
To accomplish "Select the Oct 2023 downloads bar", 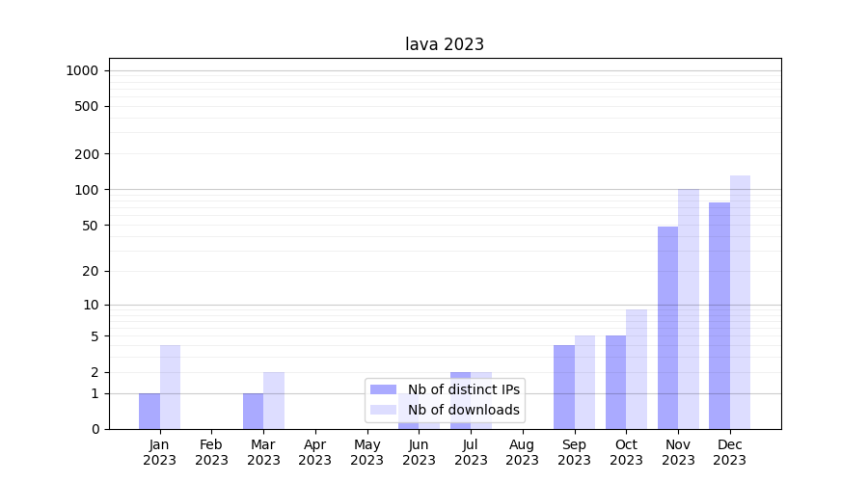I will [x=637, y=369].
